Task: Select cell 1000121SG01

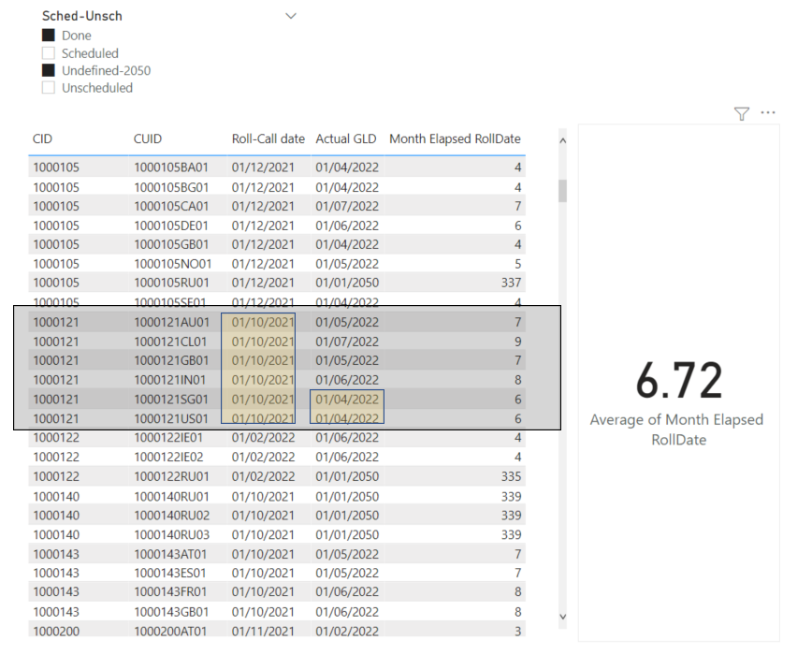Action: pyautogui.click(x=171, y=400)
